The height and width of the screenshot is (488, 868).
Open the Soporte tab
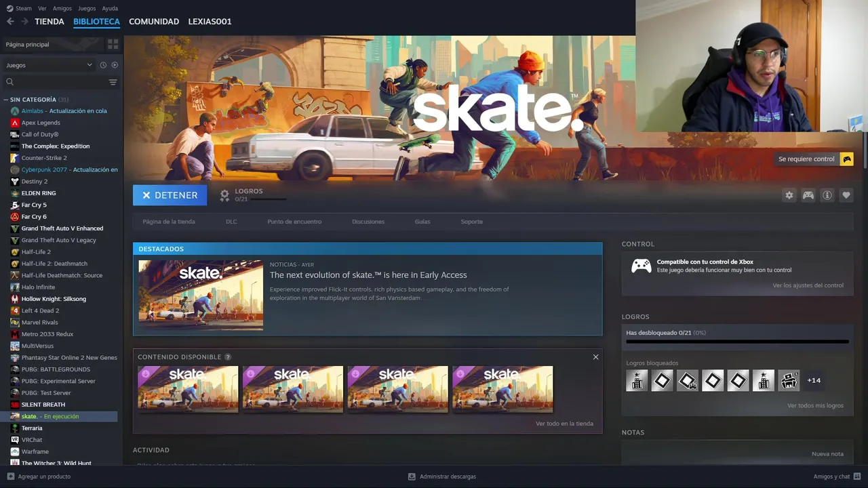tap(472, 222)
